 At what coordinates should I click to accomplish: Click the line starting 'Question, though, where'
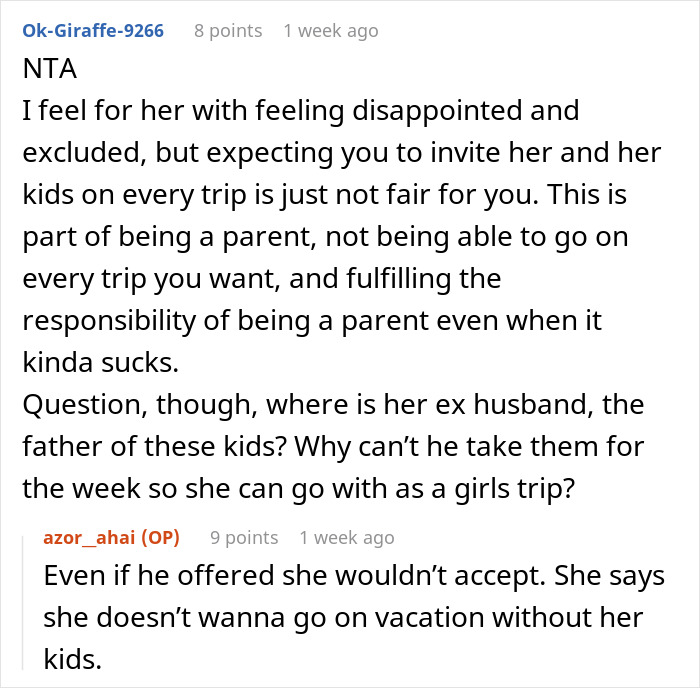point(320,406)
